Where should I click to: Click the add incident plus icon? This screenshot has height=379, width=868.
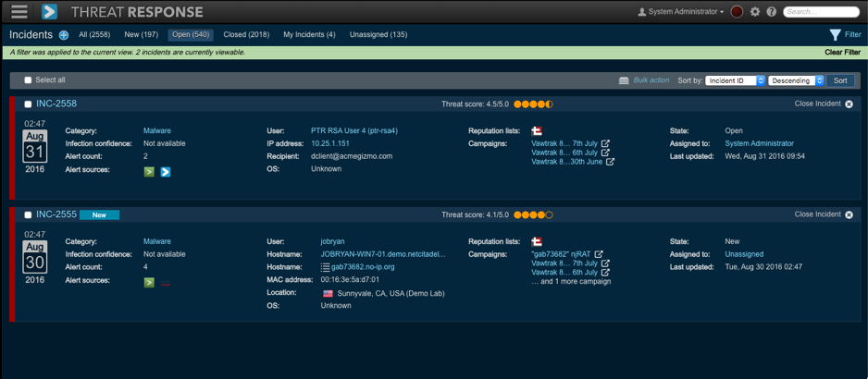[x=64, y=35]
